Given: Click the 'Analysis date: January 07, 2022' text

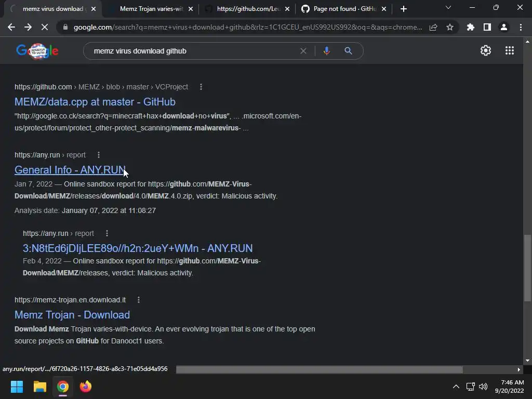Looking at the screenshot, I should 85,210.
